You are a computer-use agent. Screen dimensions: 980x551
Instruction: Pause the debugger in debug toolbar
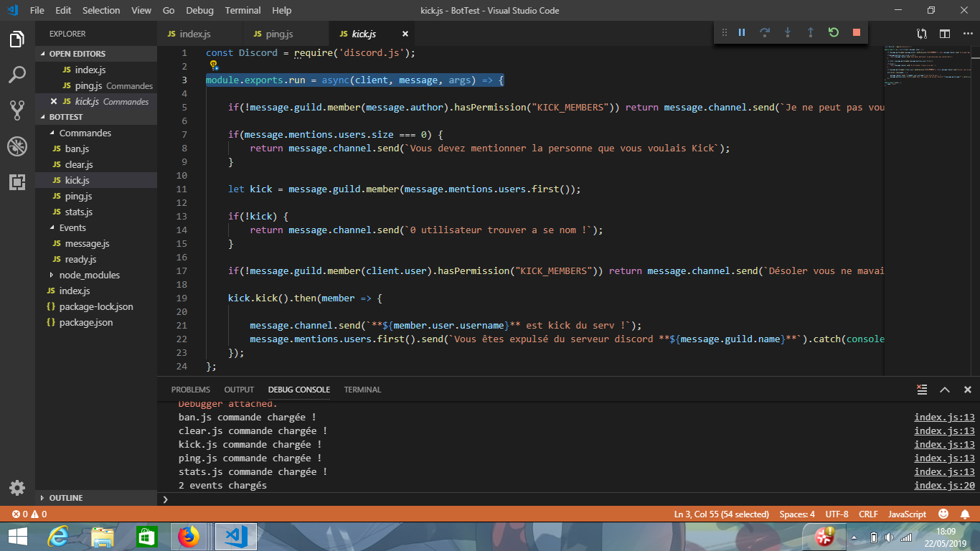click(x=742, y=32)
